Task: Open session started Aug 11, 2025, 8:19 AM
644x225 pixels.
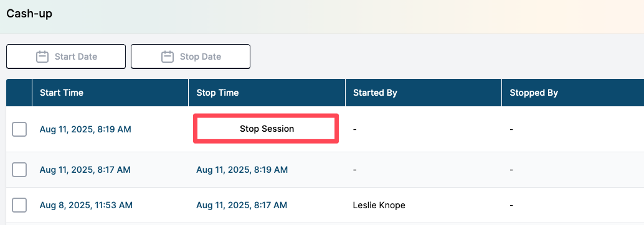Action: click(x=85, y=129)
